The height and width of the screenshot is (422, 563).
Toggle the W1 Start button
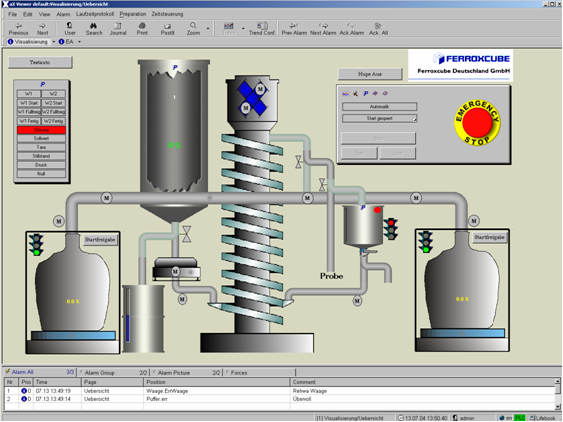[29, 103]
